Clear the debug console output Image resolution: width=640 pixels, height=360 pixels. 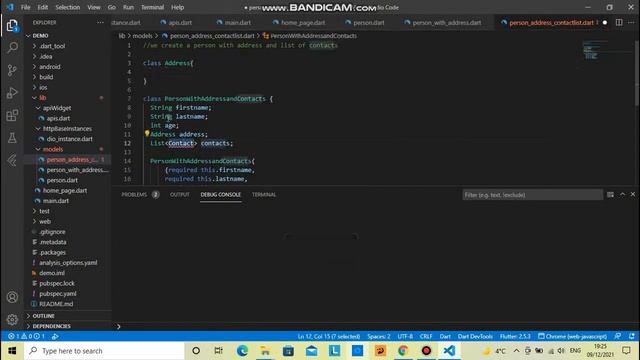[610, 195]
